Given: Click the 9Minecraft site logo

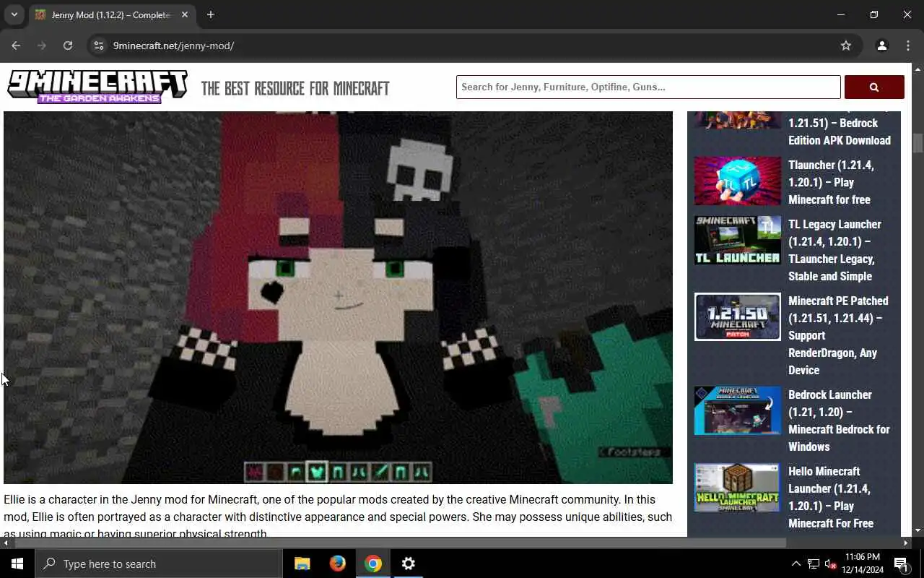Looking at the screenshot, I should click(97, 87).
